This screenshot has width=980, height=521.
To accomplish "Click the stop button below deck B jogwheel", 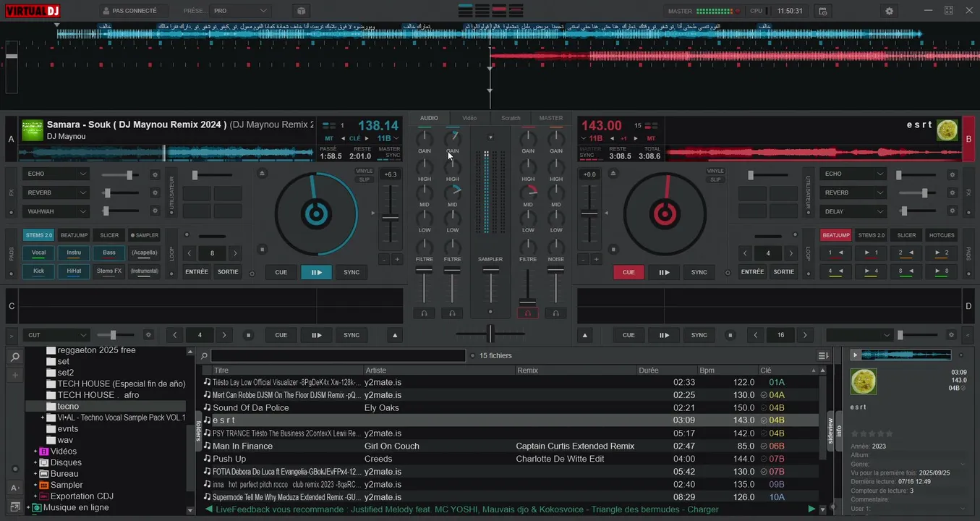I will tap(613, 250).
